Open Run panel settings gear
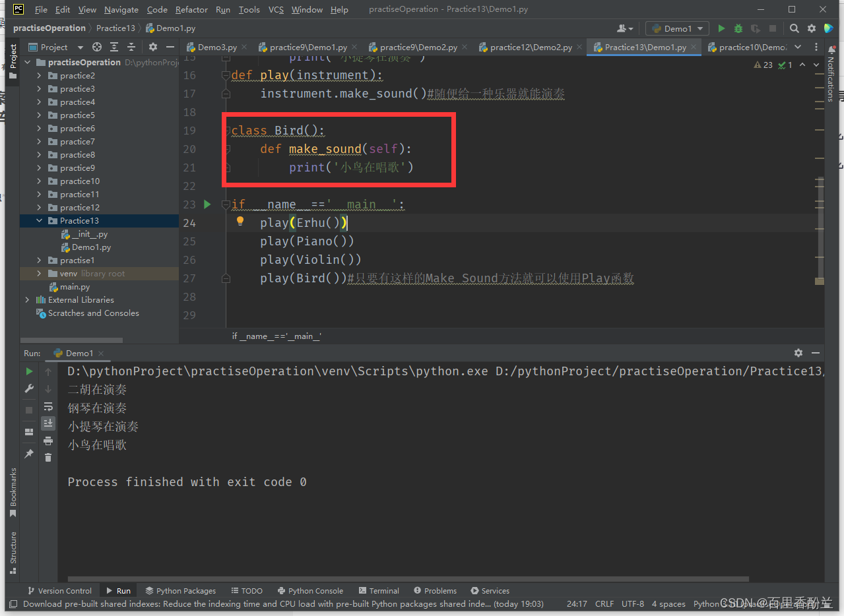 (x=798, y=353)
